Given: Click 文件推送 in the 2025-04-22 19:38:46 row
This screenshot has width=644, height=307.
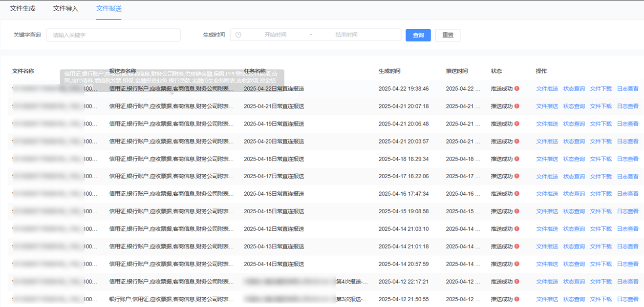Looking at the screenshot, I should point(547,89).
